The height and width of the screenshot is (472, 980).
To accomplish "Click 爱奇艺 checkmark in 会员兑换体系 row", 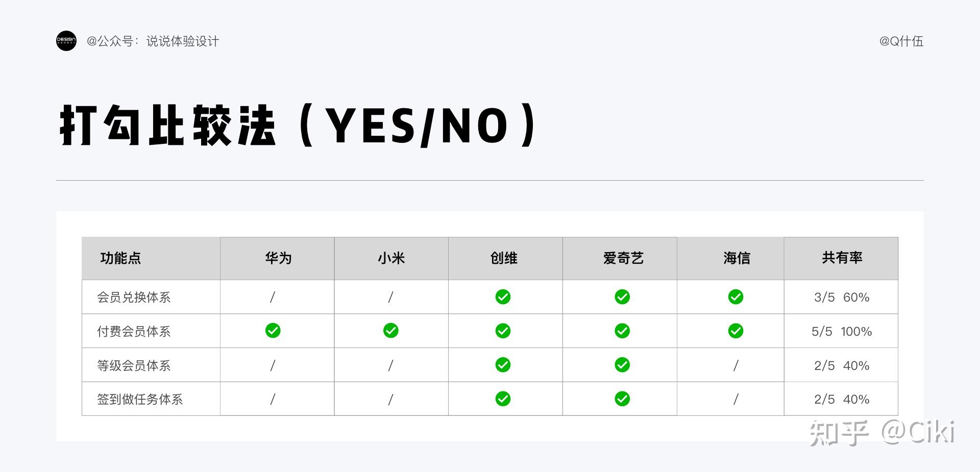I will coord(622,297).
